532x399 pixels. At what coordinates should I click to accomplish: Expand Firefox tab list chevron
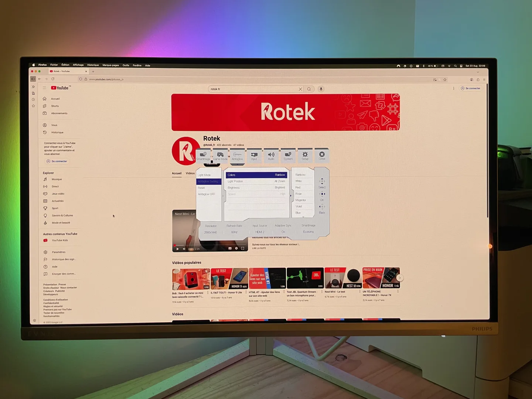tap(478, 72)
